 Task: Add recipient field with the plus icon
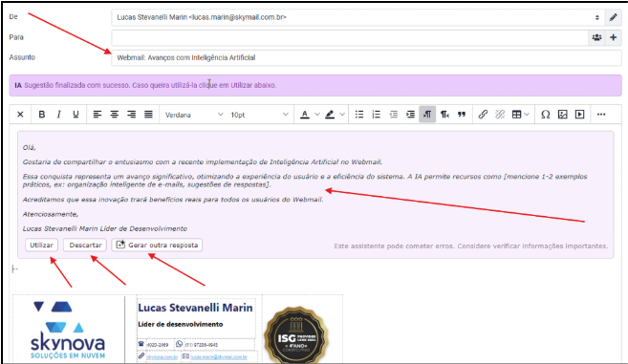click(613, 37)
